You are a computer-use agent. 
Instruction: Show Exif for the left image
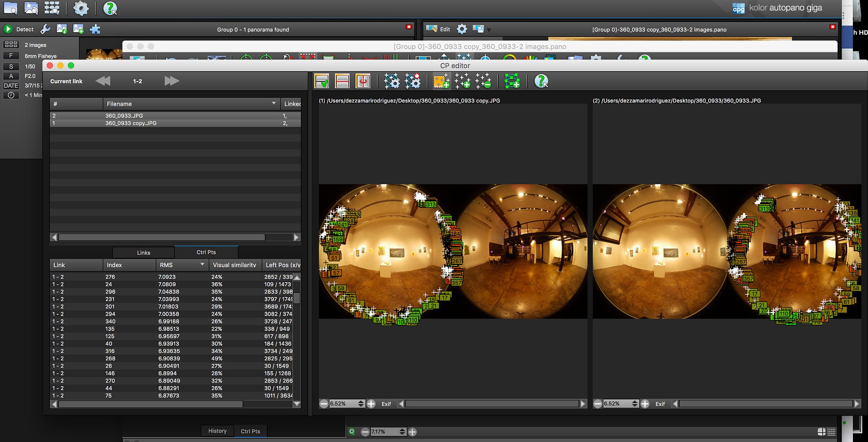click(386, 404)
